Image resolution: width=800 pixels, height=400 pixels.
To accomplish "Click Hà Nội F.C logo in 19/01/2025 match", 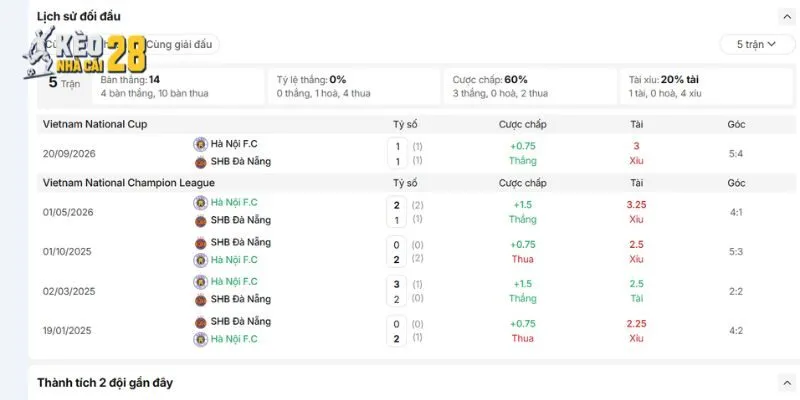I will click(x=201, y=339).
